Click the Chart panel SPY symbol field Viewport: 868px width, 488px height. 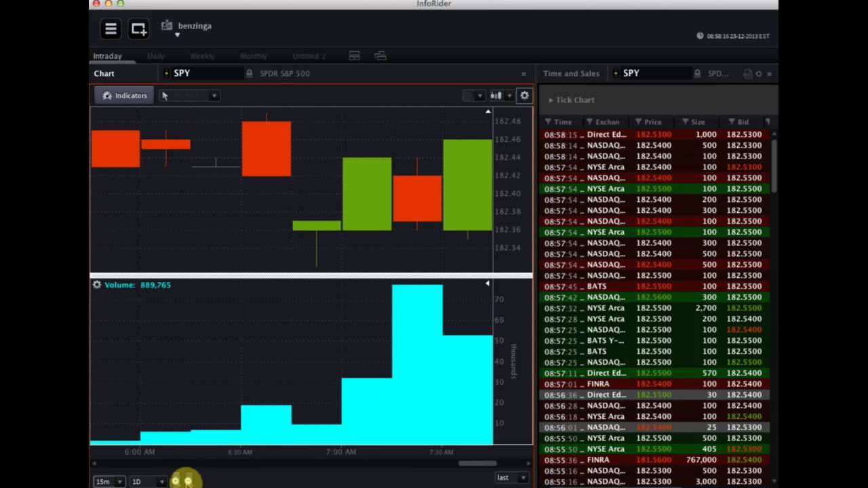coord(206,73)
